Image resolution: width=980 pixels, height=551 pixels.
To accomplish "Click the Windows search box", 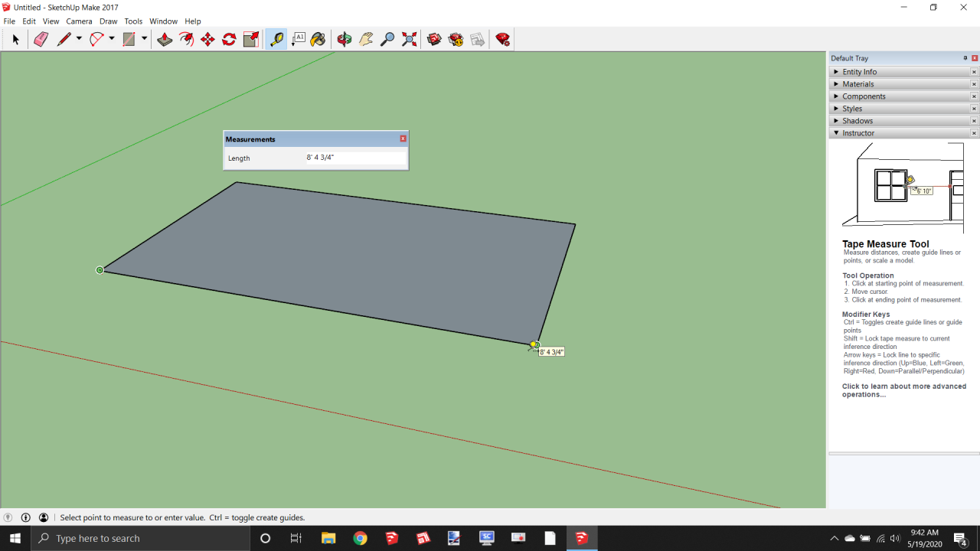I will point(140,538).
